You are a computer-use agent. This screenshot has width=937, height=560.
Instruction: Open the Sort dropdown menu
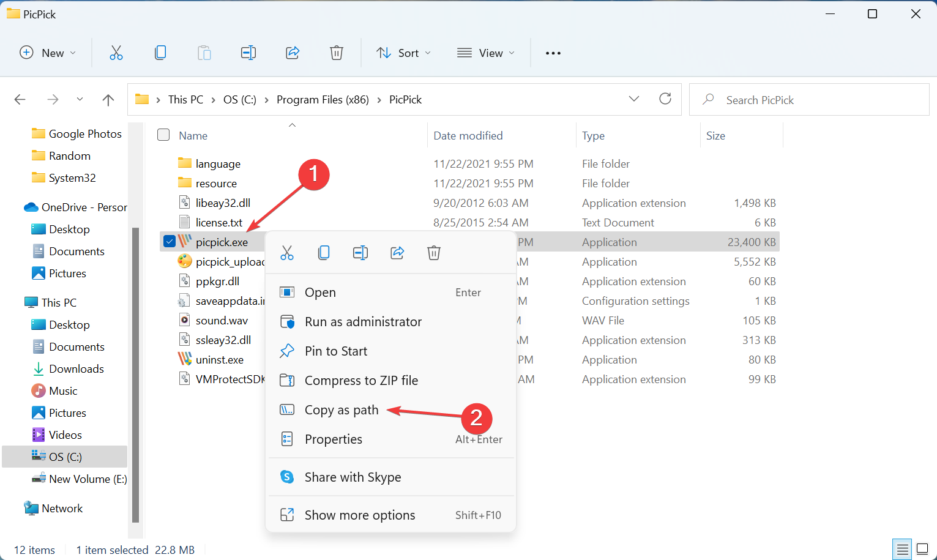point(403,53)
